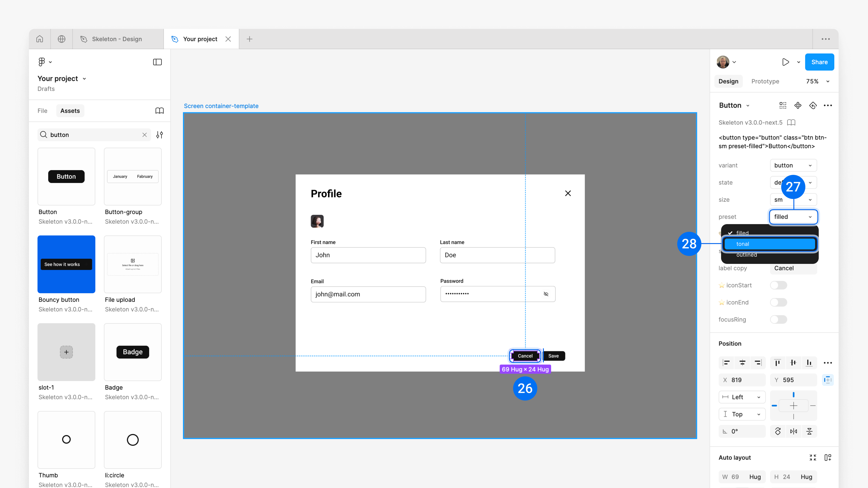Expand the Left horizontal constraint dropdown
Image resolution: width=868 pixels, height=488 pixels.
(742, 397)
